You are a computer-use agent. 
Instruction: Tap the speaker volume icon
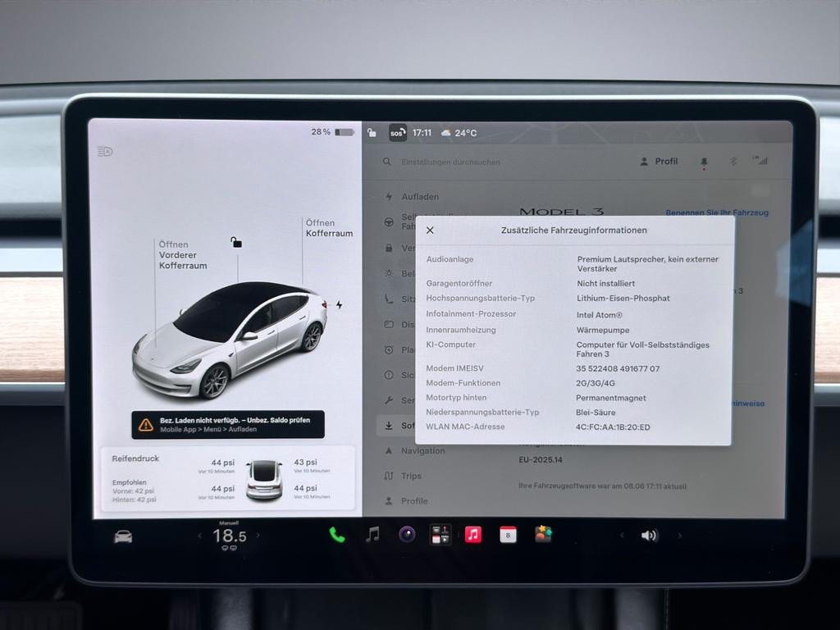point(649,535)
